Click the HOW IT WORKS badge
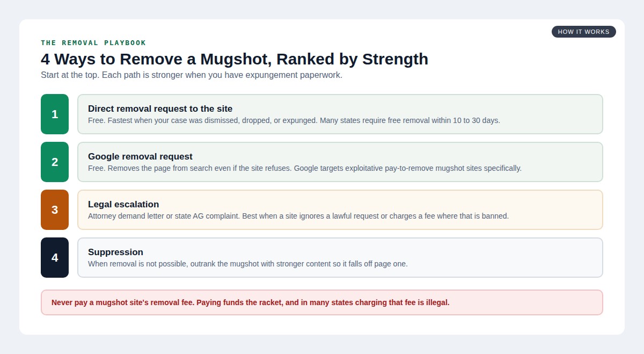 coord(584,32)
